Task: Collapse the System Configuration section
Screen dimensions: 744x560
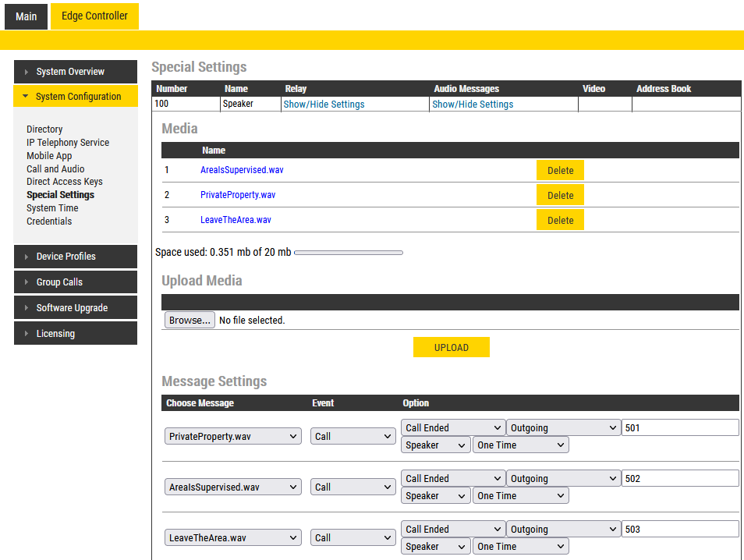Action: pos(75,97)
